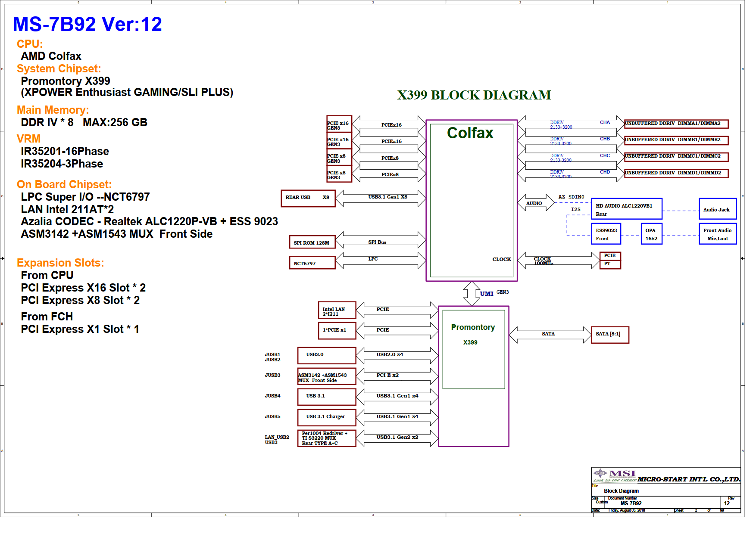Click the LAN Intel 211AT*2 line
Image resolution: width=756 pixels, height=534 pixels.
pyautogui.click(x=67, y=209)
